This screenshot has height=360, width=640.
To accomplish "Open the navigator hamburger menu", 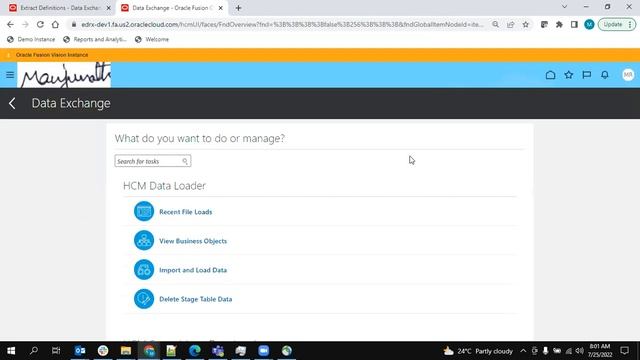I will (10, 75).
